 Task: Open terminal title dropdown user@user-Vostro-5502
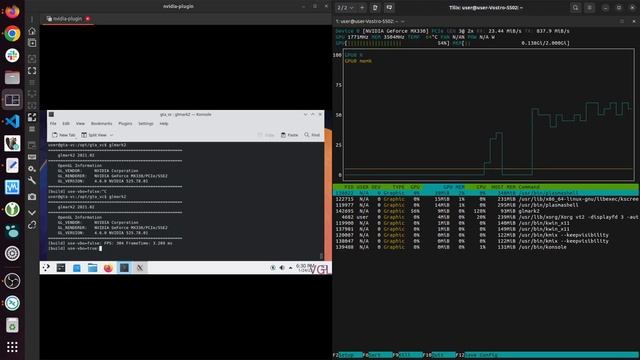tap(370, 21)
